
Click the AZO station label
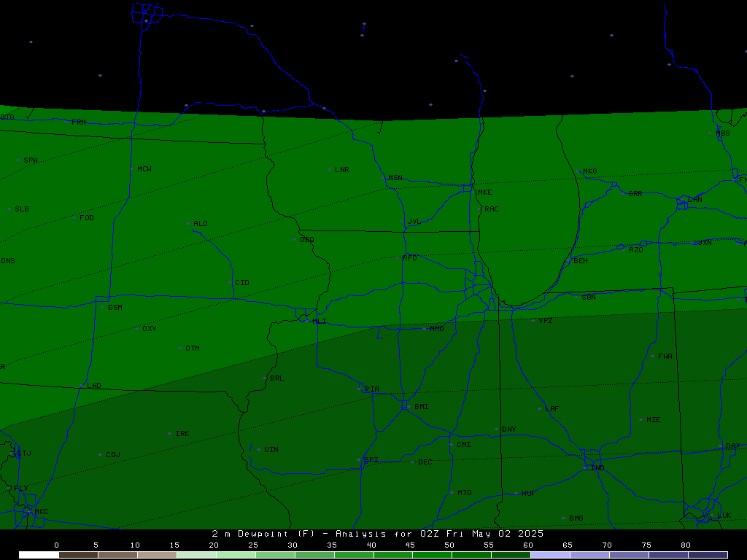click(635, 251)
